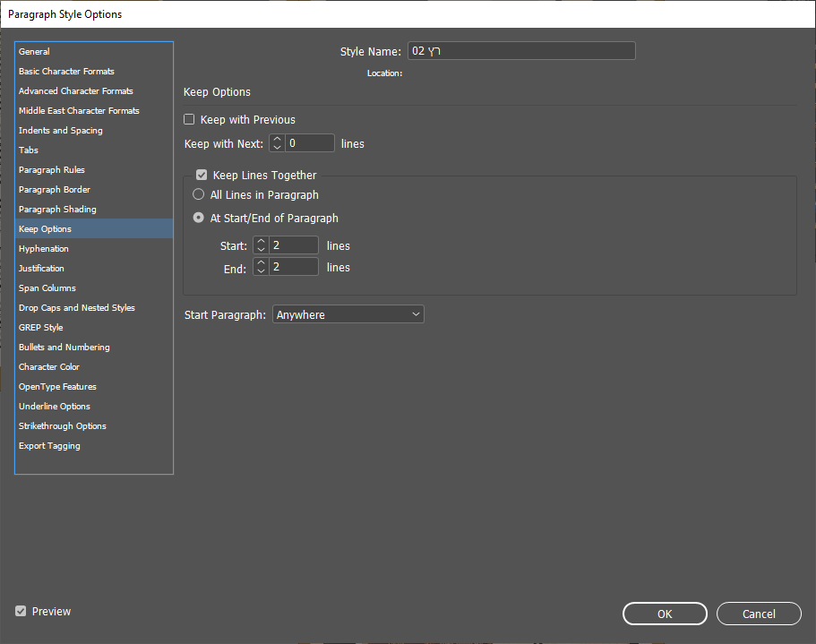Open Underline Options category
Viewport: 816px width, 644px height.
(94, 407)
